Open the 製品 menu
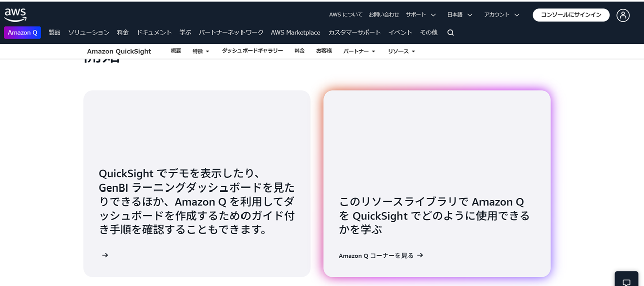The width and height of the screenshot is (644, 286). (54, 32)
